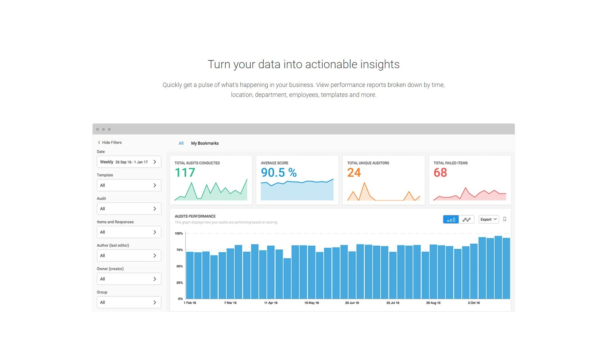The image size is (606, 364).
Task: Open the Export dropdown
Action: pyautogui.click(x=489, y=219)
